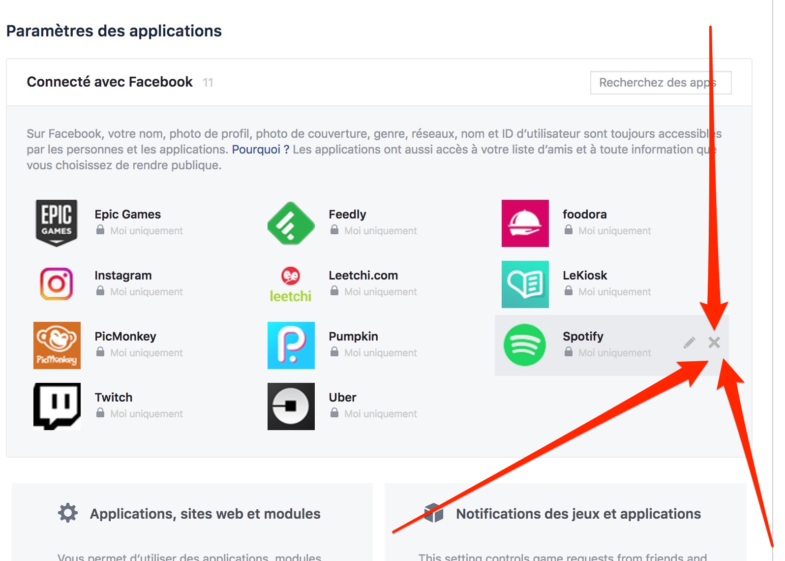This screenshot has width=785, height=561.
Task: Click the lock icon under Leetchi.com
Action: point(334,291)
